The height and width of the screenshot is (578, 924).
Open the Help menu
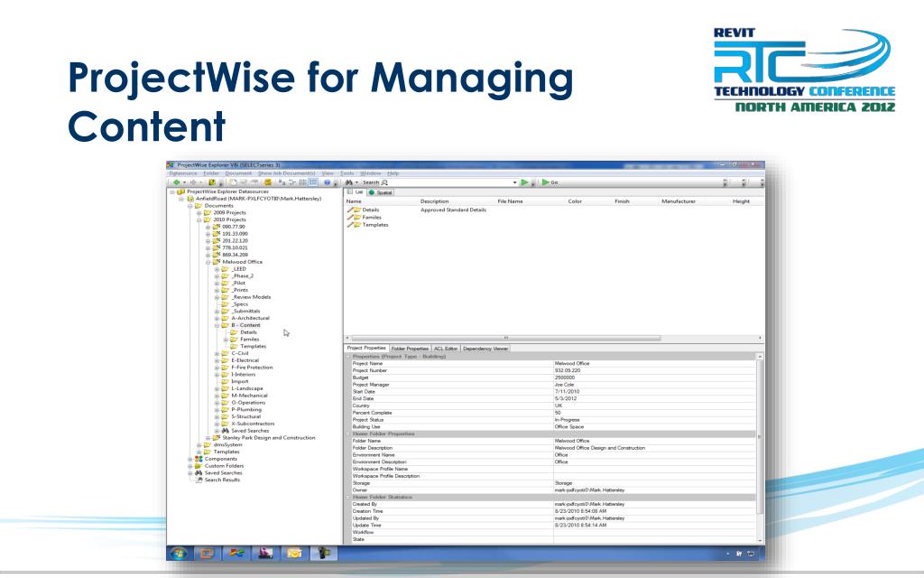[x=393, y=173]
